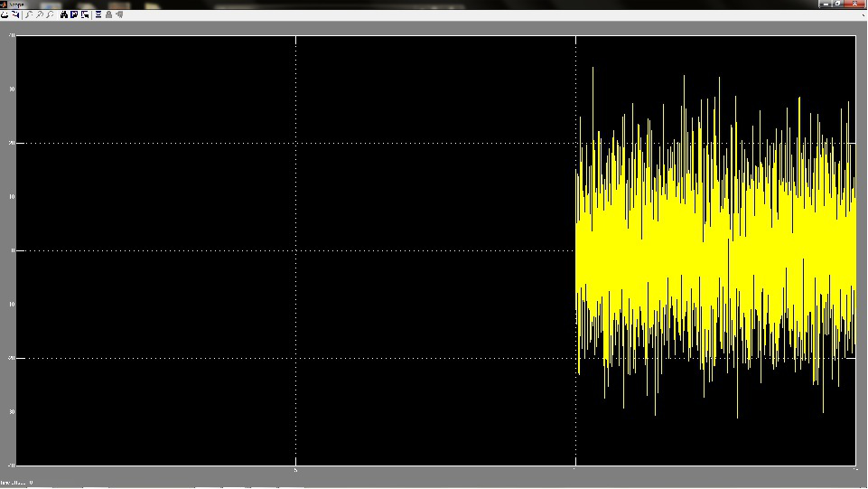Open the scope Parameters dialog
868x489 pixels.
15,14
